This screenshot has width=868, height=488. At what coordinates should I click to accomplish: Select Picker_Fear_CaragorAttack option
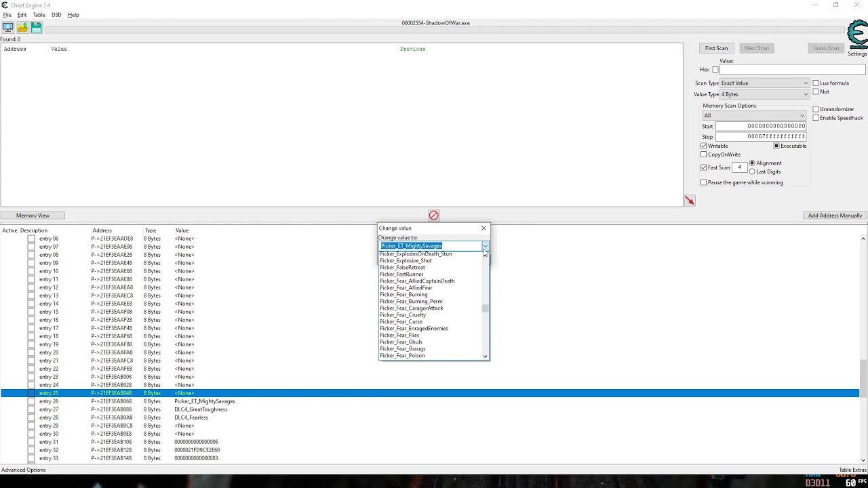[x=411, y=308]
